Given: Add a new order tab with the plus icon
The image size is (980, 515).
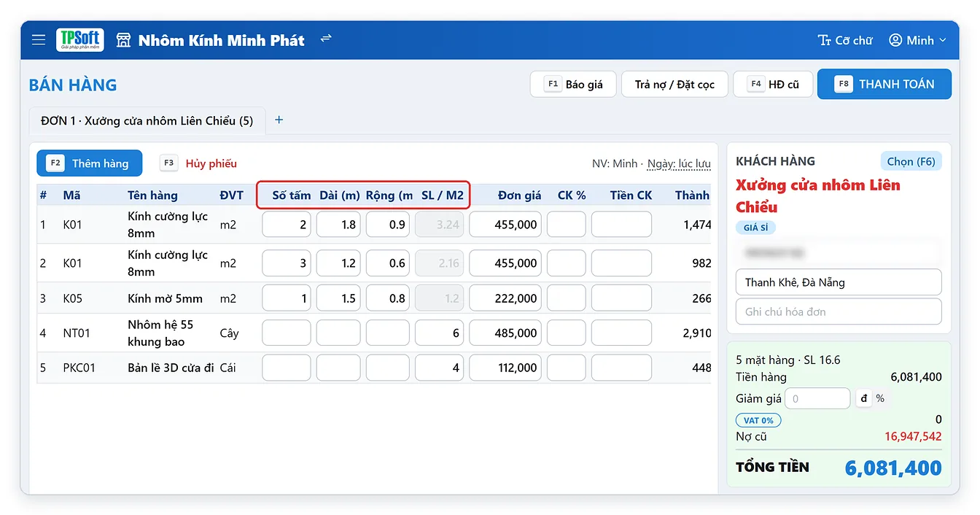Looking at the screenshot, I should tap(279, 120).
